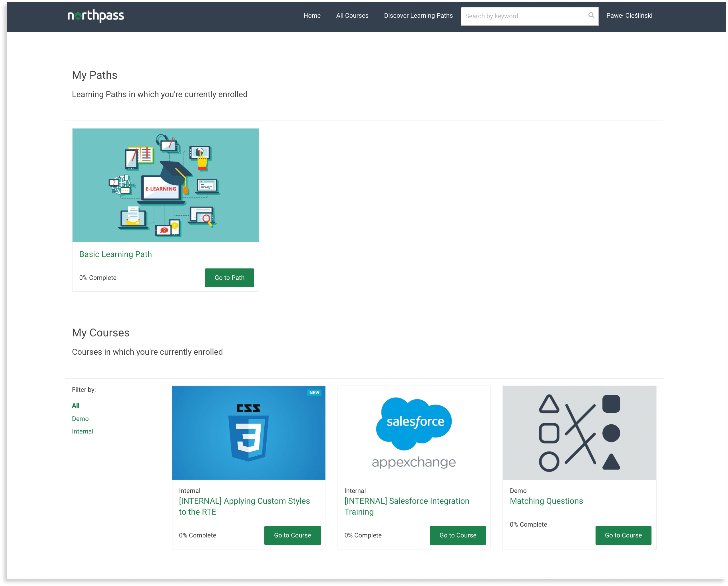728x586 pixels.
Task: Click the NEW badge on CSS course
Action: pos(314,392)
